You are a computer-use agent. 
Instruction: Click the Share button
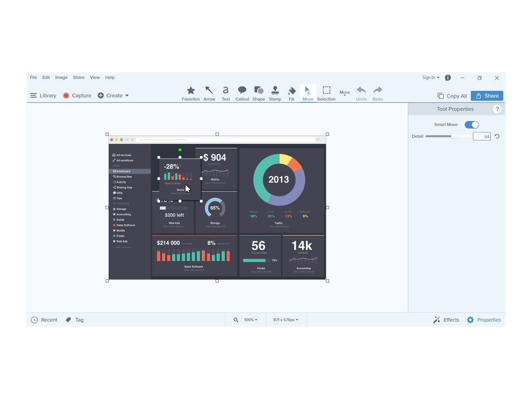click(x=487, y=95)
